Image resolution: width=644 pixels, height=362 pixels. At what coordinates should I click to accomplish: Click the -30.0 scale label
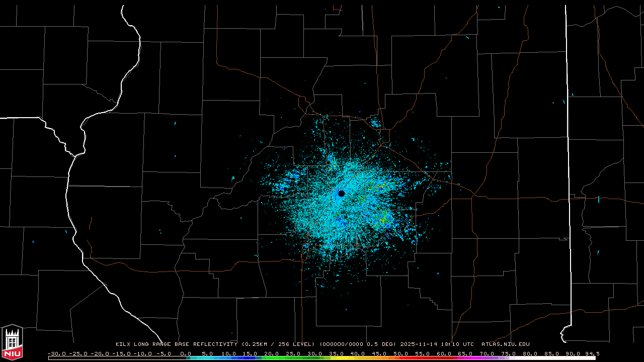(x=56, y=354)
